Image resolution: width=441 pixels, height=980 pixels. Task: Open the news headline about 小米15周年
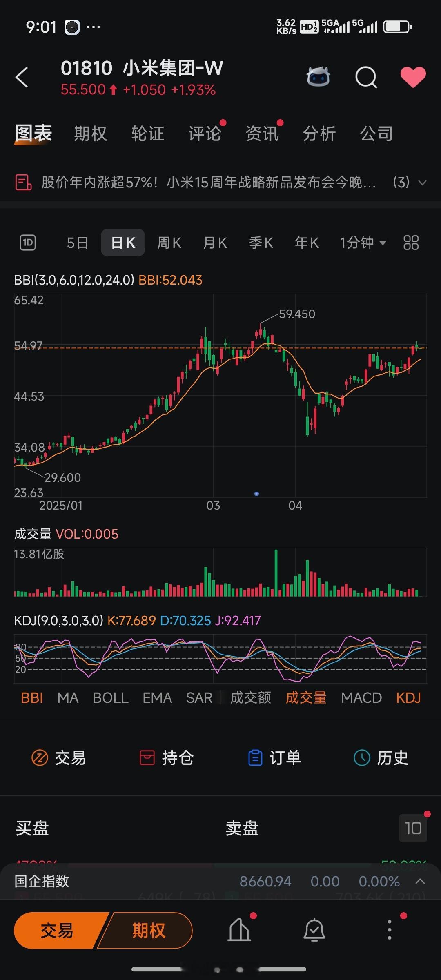coord(208,182)
